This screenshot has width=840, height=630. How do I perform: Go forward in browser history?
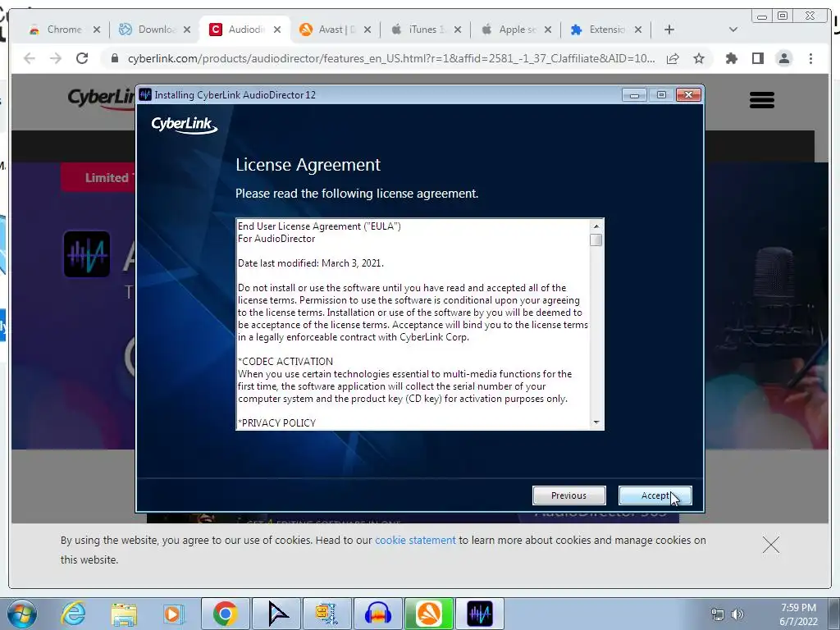pos(56,58)
